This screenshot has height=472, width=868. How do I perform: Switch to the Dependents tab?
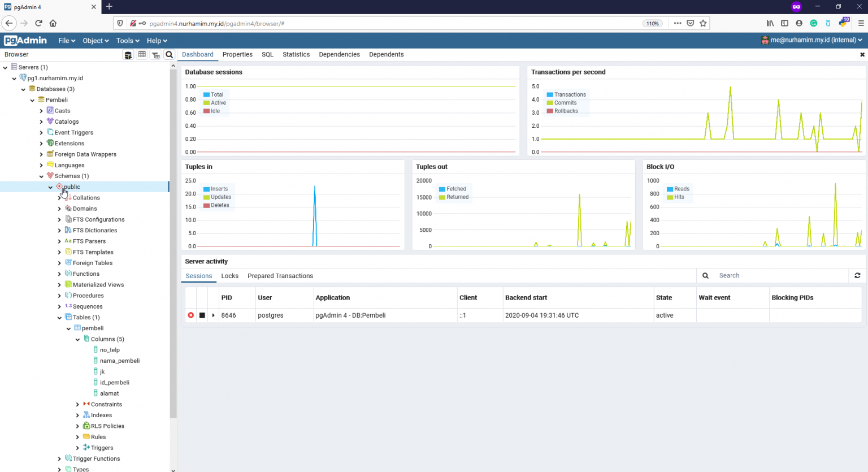(x=386, y=54)
